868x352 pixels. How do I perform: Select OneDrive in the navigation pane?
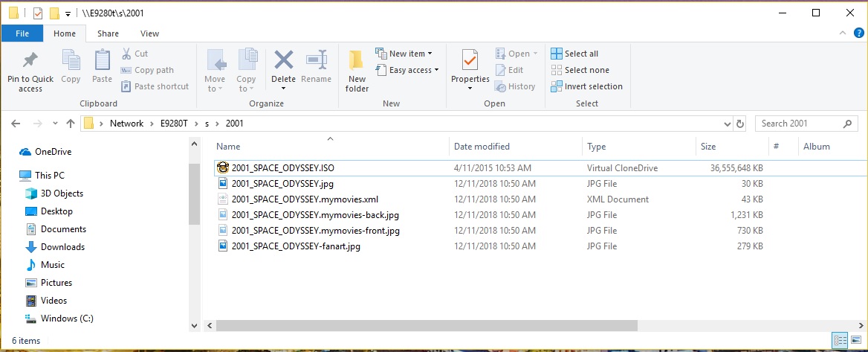click(45, 152)
